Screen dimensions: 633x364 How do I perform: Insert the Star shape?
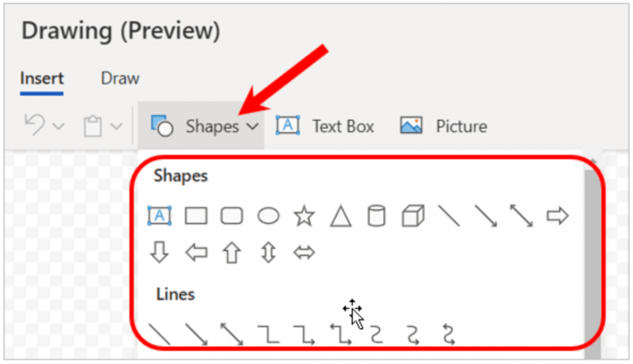tap(304, 216)
